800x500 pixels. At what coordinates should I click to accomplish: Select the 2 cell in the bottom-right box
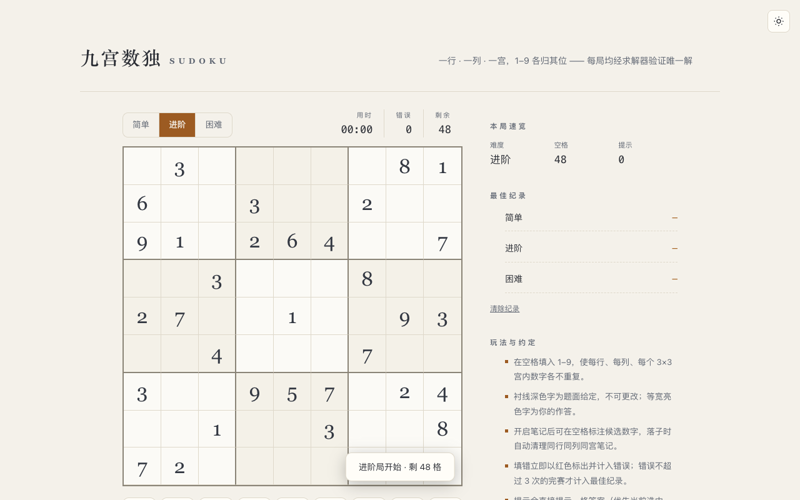405,392
